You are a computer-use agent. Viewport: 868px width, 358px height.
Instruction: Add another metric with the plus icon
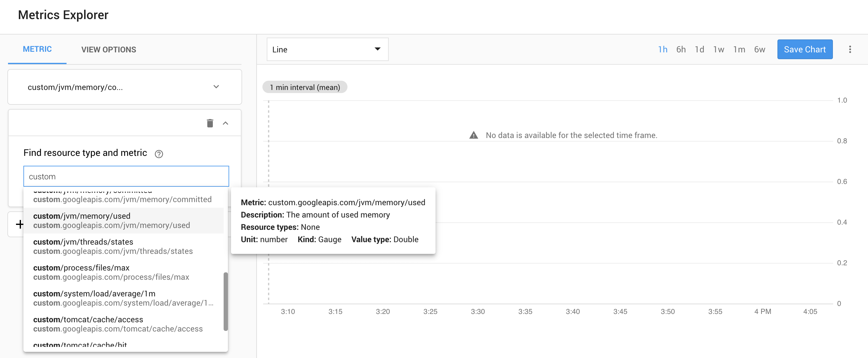click(x=19, y=224)
